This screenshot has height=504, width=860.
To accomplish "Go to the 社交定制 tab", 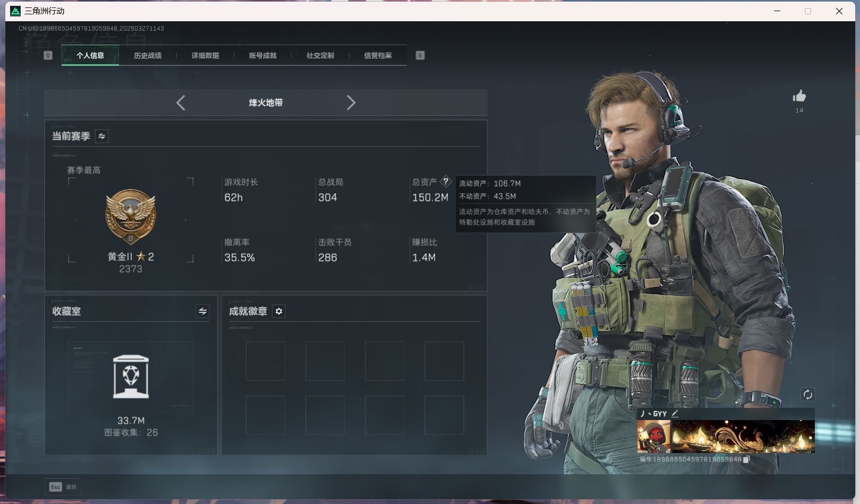I will pyautogui.click(x=320, y=55).
